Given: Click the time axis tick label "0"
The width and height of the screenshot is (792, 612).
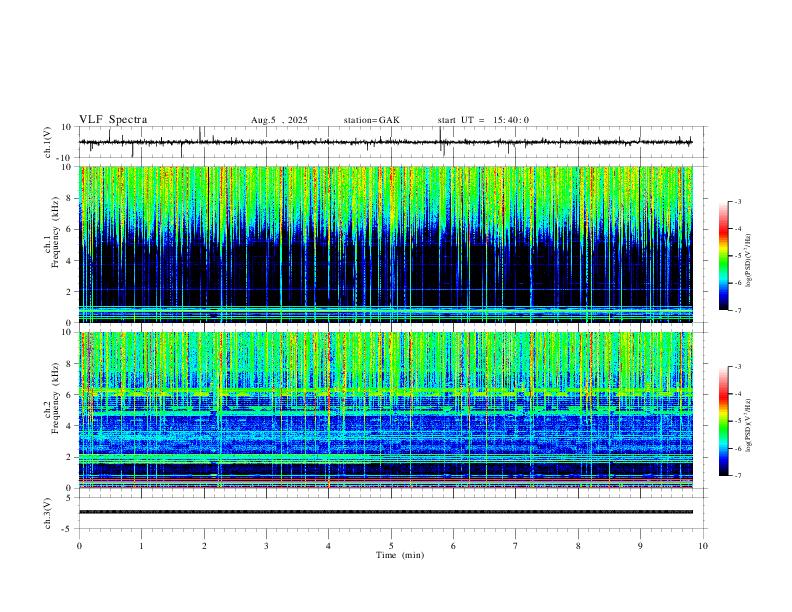Looking at the screenshot, I should point(79,546).
